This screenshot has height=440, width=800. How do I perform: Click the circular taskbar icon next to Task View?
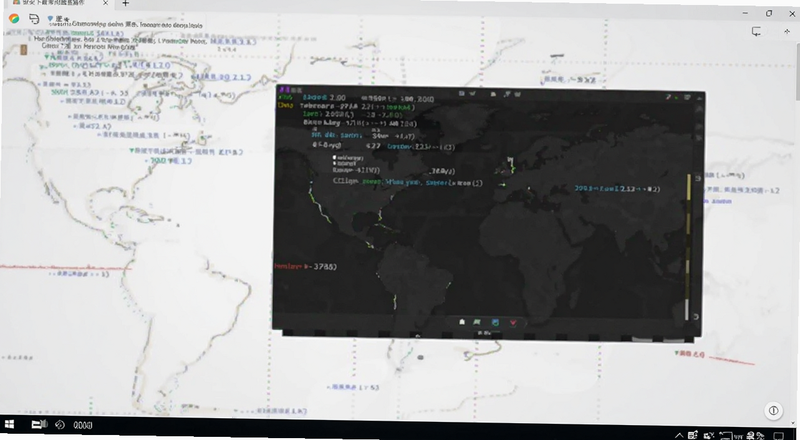pyautogui.click(x=60, y=425)
